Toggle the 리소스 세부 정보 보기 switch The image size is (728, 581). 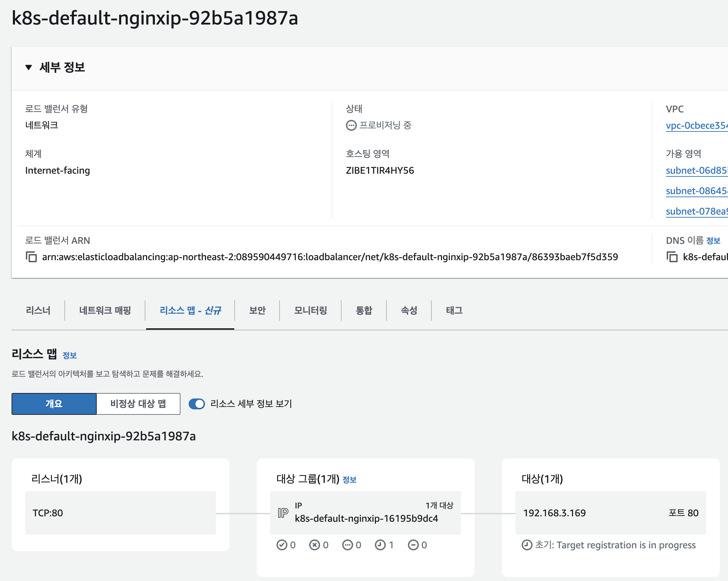click(x=197, y=404)
